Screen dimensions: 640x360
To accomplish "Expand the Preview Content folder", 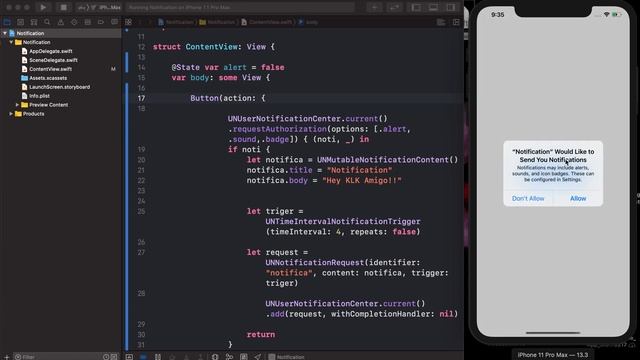I will coord(17,105).
